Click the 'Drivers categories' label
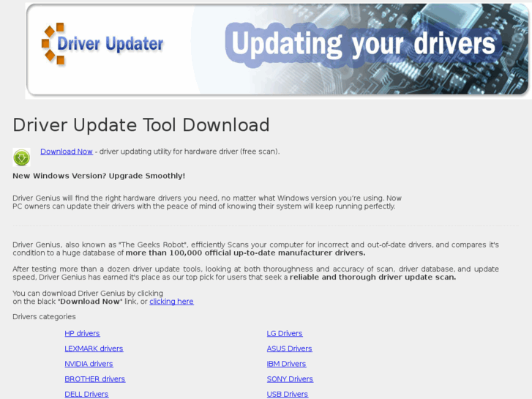532x399 pixels. coord(44,317)
